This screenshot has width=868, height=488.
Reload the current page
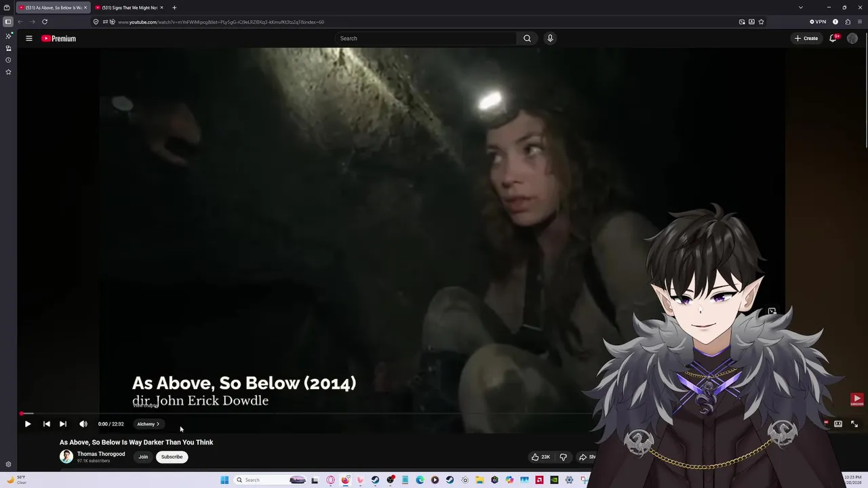click(x=45, y=22)
